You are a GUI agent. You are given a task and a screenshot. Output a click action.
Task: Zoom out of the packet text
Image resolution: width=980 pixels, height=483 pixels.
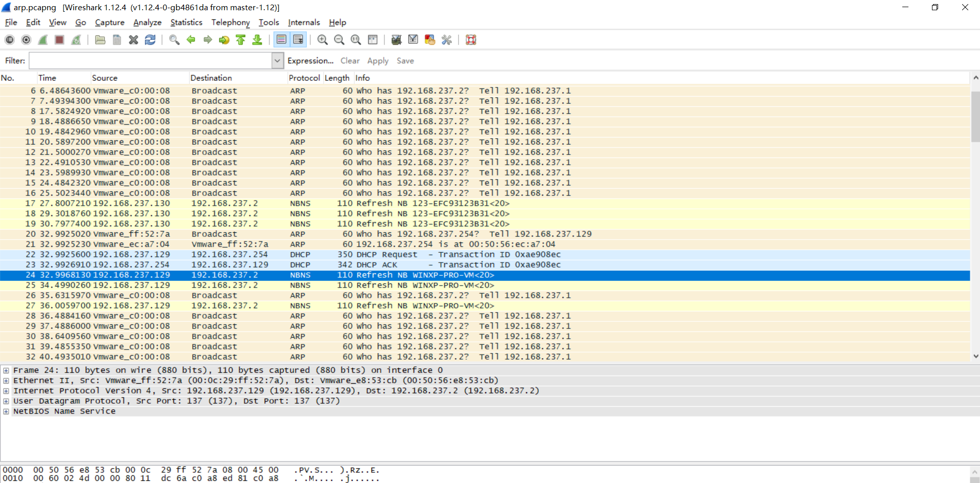[339, 40]
